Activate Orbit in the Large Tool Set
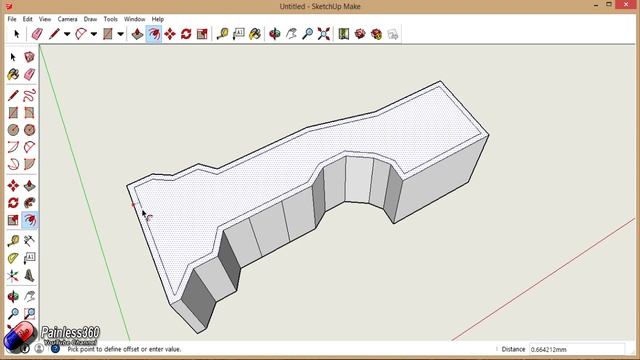The width and height of the screenshot is (640, 360). click(13, 296)
